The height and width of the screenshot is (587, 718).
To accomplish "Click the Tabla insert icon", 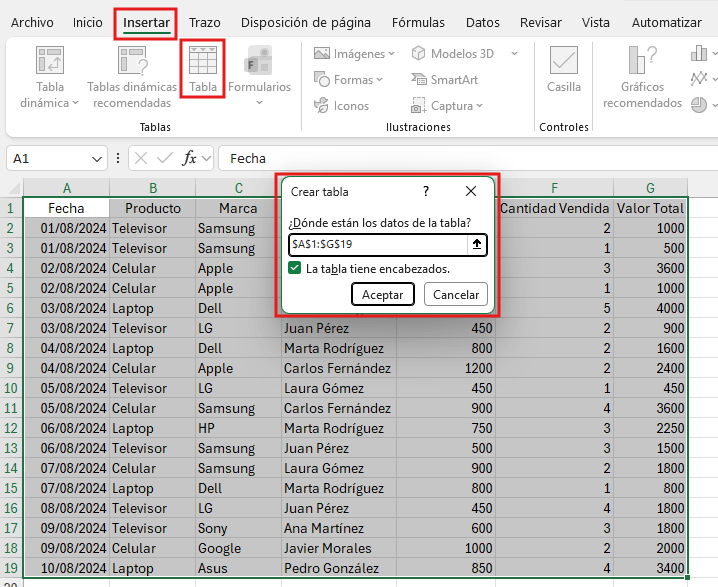I will [202, 60].
